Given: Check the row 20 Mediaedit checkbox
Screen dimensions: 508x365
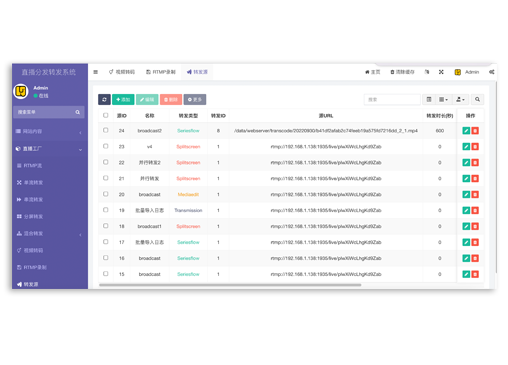Looking at the screenshot, I should (106, 194).
